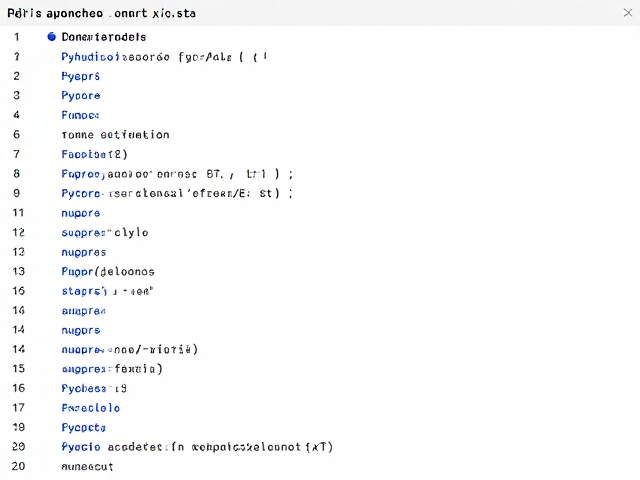
Task: Select the 'nugors' line
Action: [x=81, y=330]
